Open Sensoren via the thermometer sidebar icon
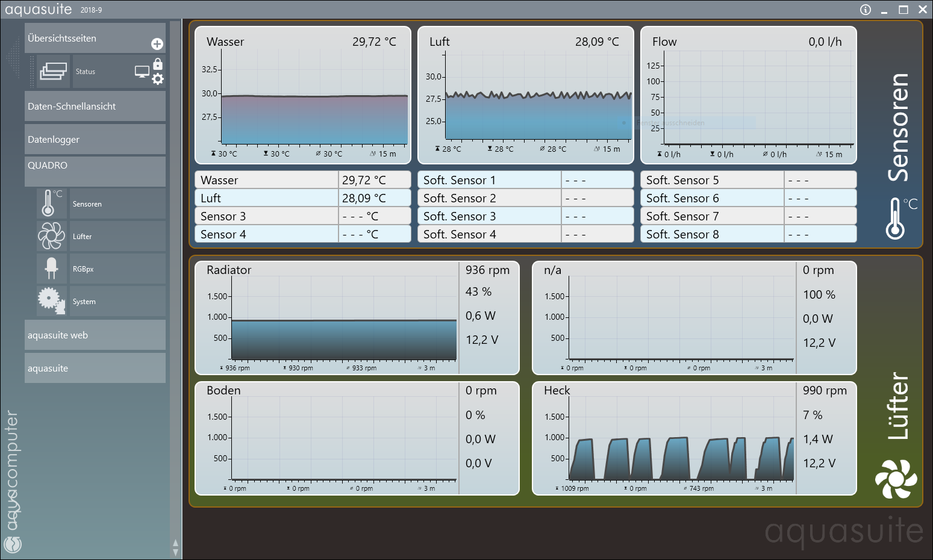 51,203
